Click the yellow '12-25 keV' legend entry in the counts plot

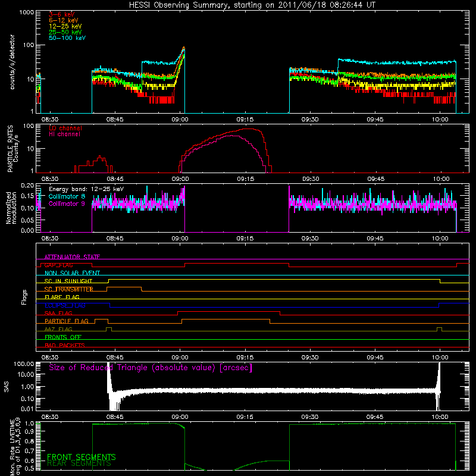(65, 26)
